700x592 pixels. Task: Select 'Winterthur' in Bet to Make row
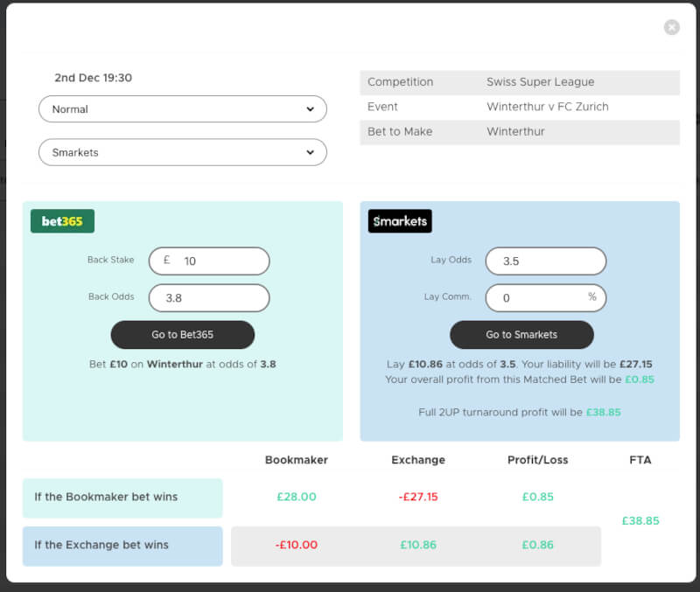pos(515,132)
